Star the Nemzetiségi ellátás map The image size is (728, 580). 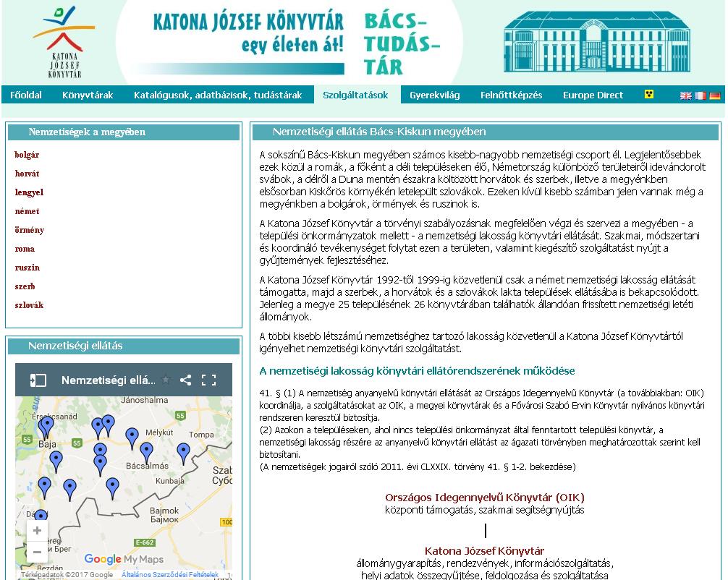coord(166,380)
